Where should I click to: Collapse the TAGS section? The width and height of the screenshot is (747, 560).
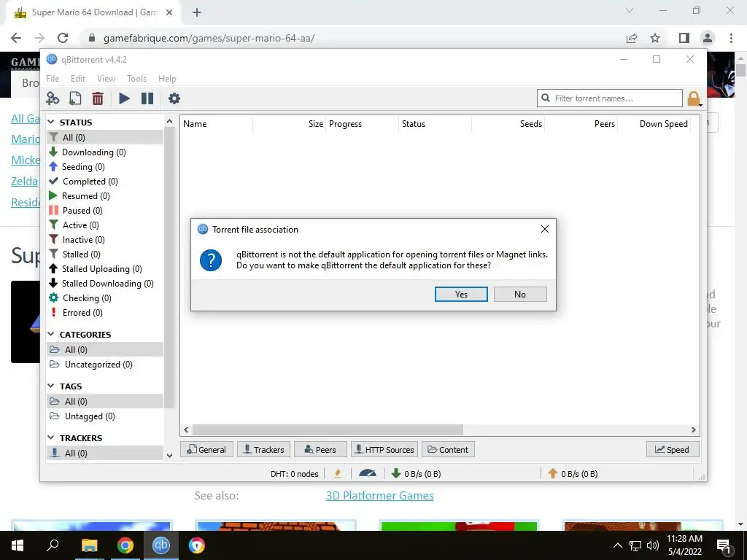(52, 386)
